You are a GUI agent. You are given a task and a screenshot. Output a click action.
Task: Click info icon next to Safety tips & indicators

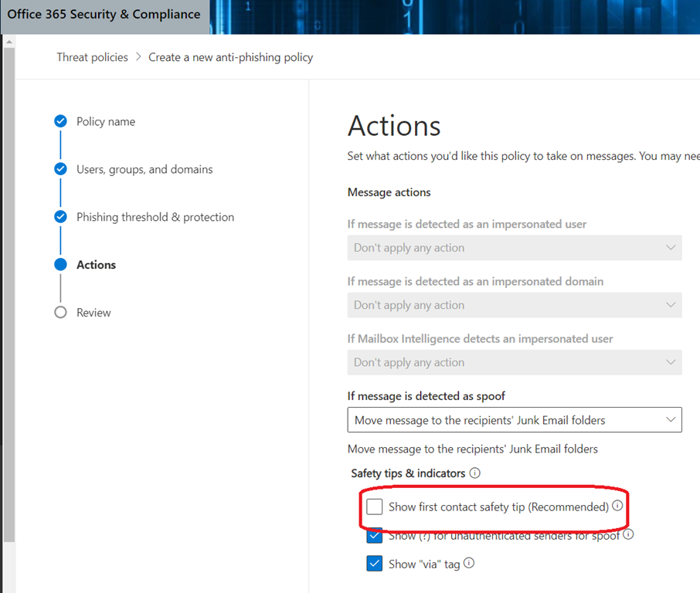(475, 473)
